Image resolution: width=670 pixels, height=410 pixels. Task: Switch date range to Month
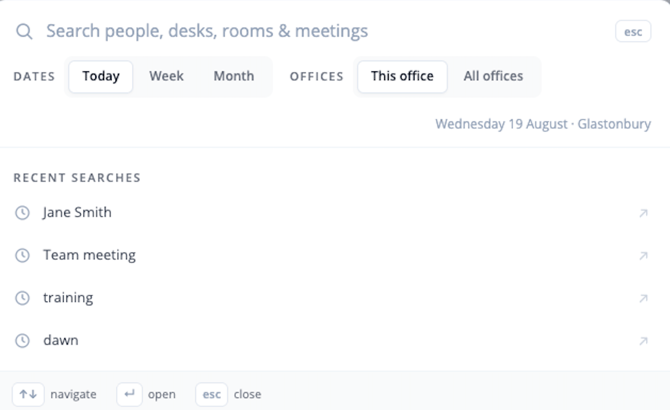click(234, 76)
